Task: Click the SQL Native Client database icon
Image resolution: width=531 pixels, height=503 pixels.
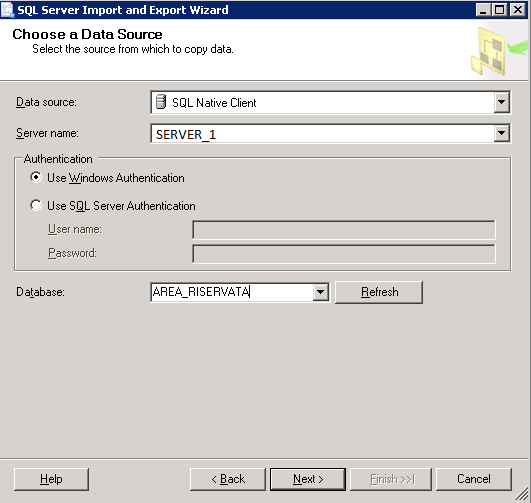Action: point(161,102)
